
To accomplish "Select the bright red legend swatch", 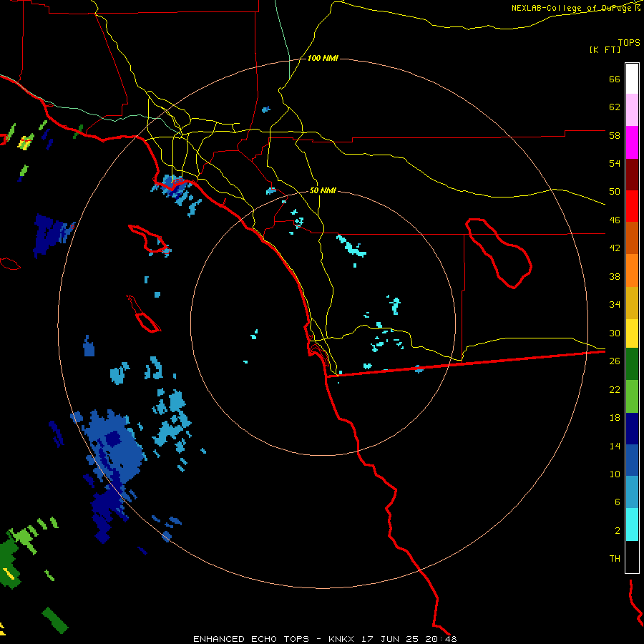I will [632, 206].
